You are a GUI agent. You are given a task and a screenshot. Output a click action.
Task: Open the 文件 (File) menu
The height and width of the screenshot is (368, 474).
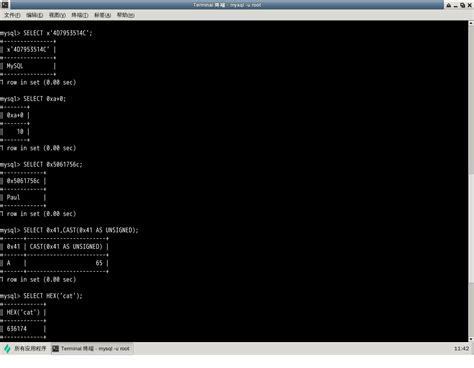(x=12, y=15)
